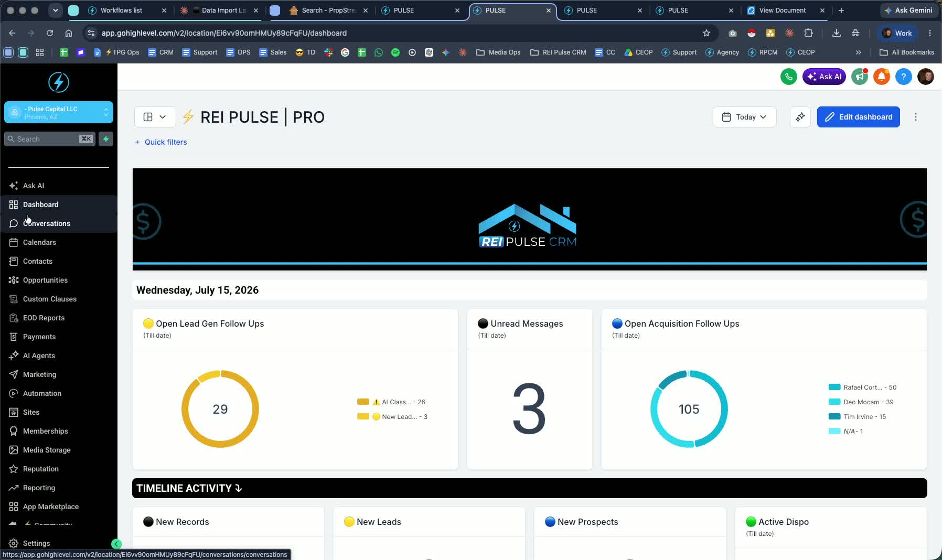Image resolution: width=942 pixels, height=560 pixels.
Task: Click the green lightning quick actions icon
Action: click(106, 139)
